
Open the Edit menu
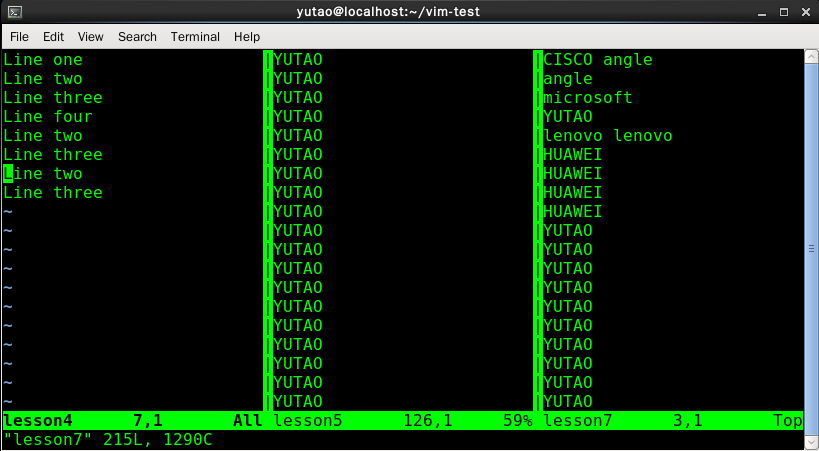click(53, 37)
